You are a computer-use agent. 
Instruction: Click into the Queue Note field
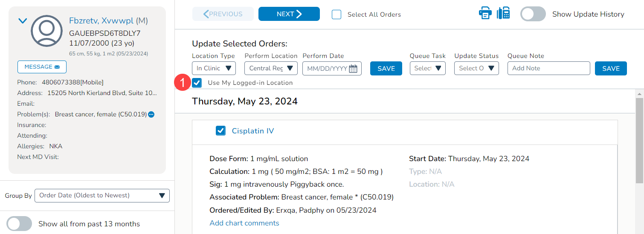tap(548, 68)
